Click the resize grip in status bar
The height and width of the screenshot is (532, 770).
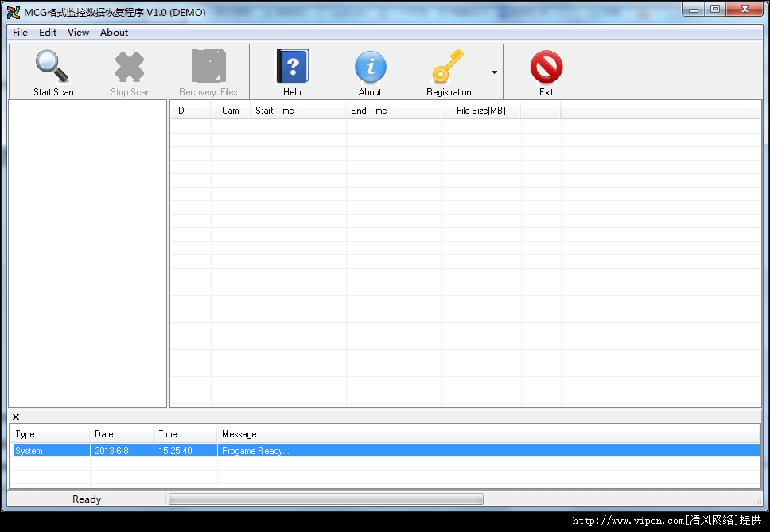point(759,501)
